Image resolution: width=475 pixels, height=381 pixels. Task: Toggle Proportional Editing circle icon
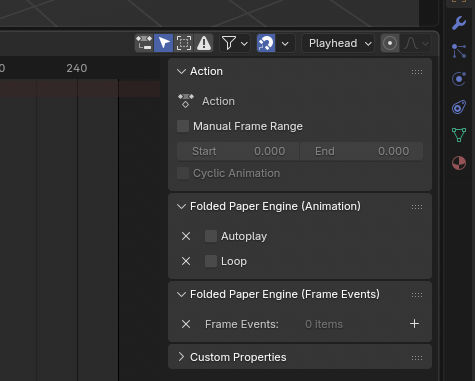390,43
